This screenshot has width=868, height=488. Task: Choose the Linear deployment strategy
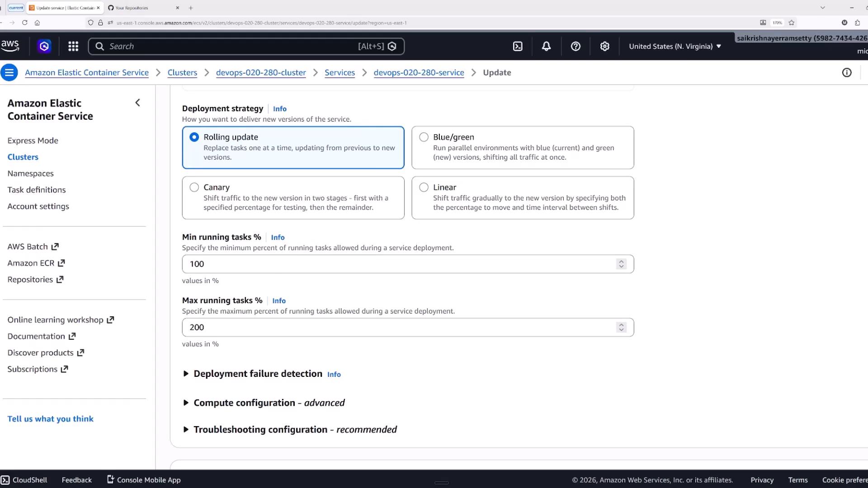[x=523, y=197]
